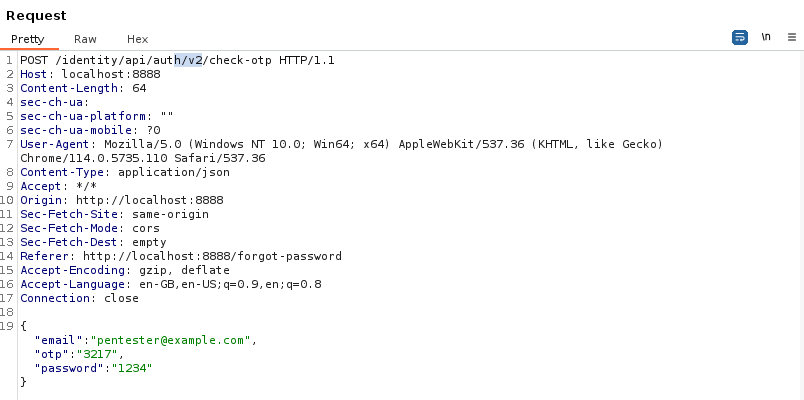This screenshot has height=400, width=804.
Task: Place cursor in the pentester@example.com email value
Action: tap(168, 340)
